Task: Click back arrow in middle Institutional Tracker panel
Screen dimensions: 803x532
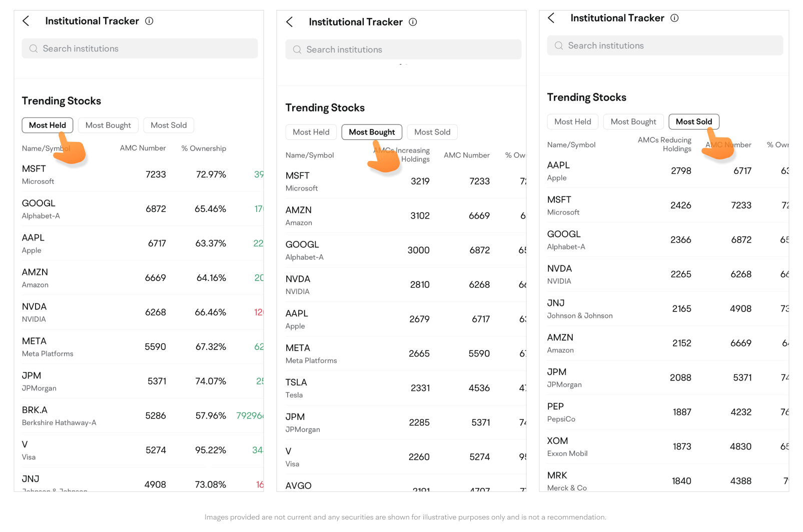Action: (x=289, y=22)
